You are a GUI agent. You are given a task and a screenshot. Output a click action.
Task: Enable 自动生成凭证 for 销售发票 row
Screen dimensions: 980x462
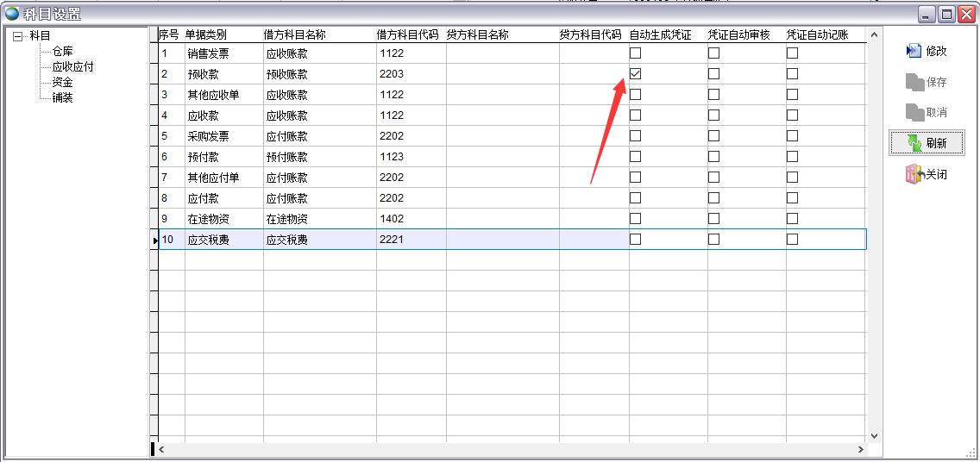coord(636,53)
